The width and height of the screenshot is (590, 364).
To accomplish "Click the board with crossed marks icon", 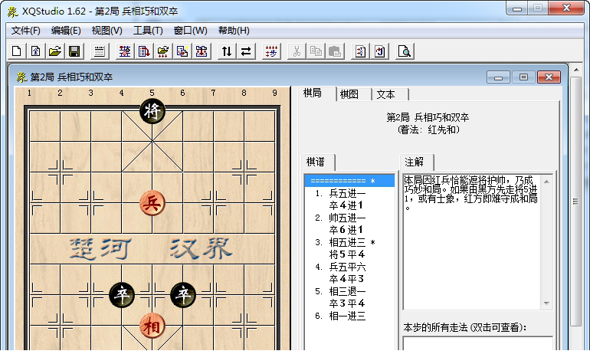I will point(202,51).
